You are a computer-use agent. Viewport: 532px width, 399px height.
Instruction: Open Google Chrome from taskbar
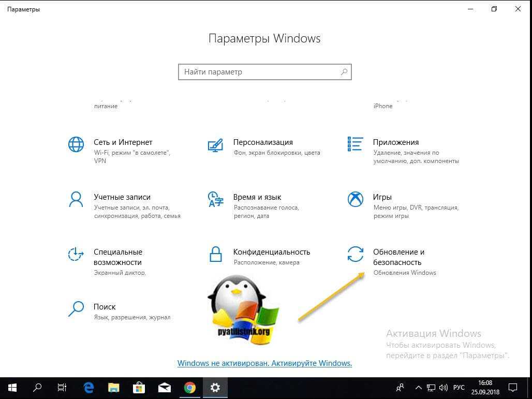coord(190,387)
